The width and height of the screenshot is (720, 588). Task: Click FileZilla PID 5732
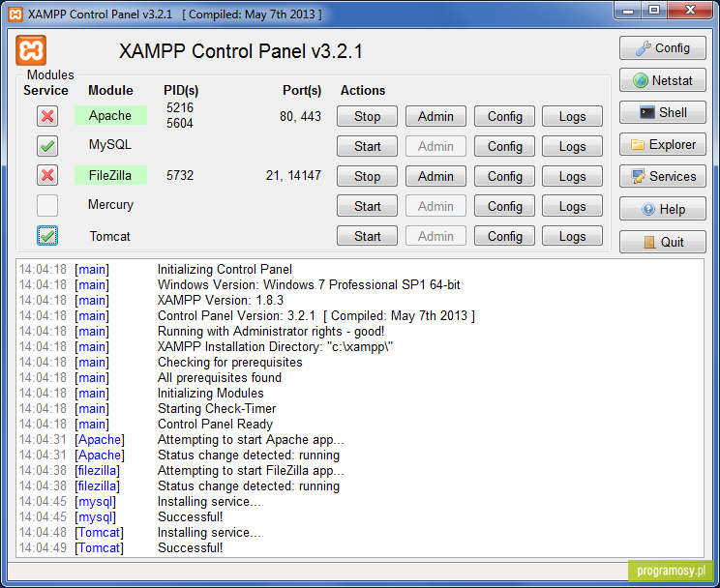click(x=180, y=175)
